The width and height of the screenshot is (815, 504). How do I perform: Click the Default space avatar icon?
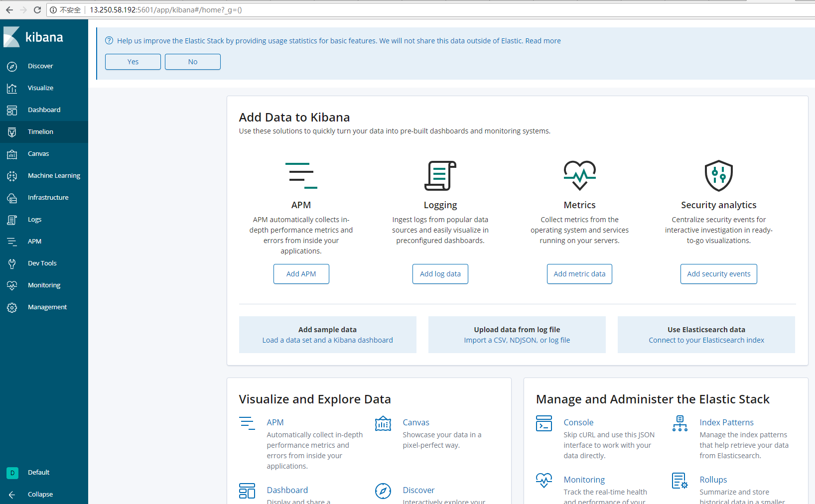point(12,473)
